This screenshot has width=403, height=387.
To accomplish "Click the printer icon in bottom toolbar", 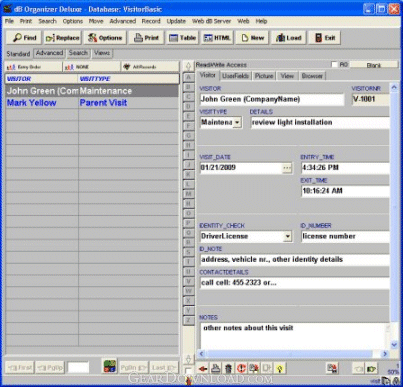I will pos(216,368).
